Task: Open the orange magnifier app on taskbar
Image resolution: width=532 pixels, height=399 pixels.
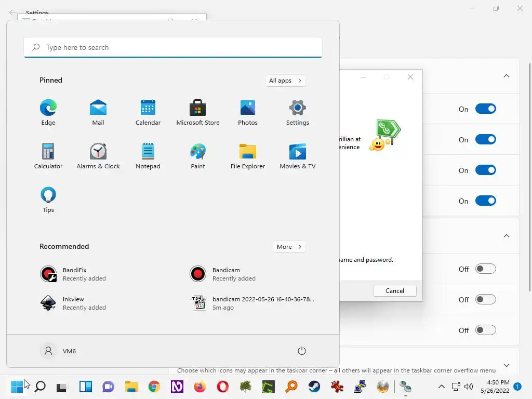Action: coord(291,387)
